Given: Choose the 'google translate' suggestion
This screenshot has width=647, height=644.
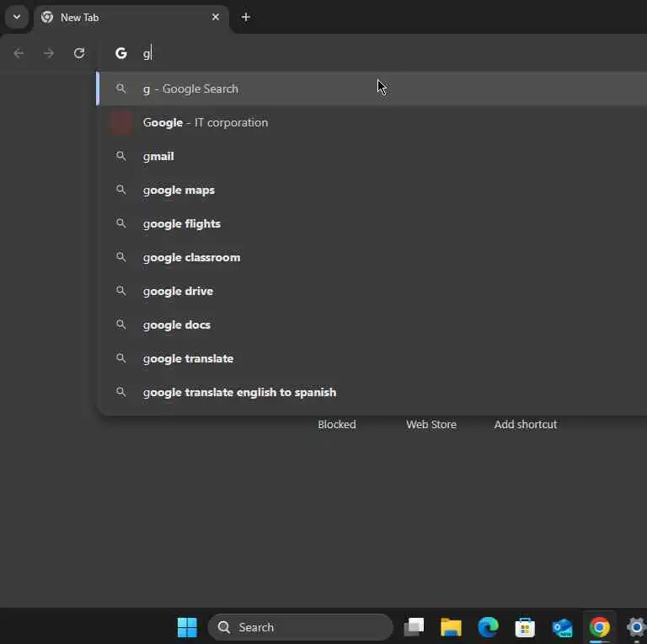Looking at the screenshot, I should click(372, 358).
